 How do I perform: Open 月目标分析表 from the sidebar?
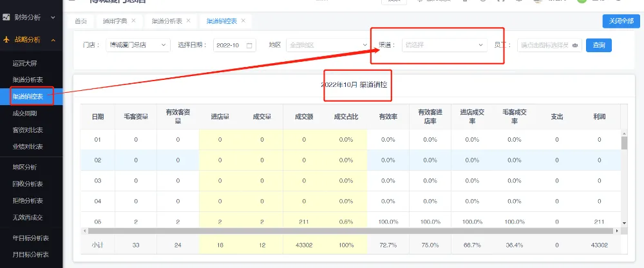pyautogui.click(x=31, y=254)
